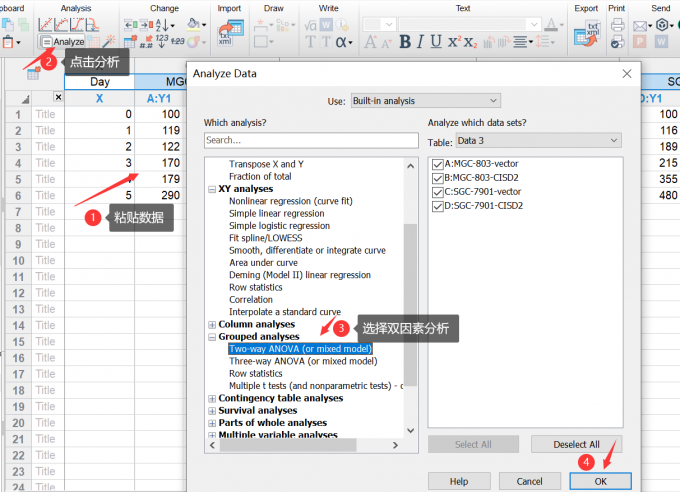Expand the Column analyses tree group
This screenshot has width=680, height=492.
pos(211,324)
